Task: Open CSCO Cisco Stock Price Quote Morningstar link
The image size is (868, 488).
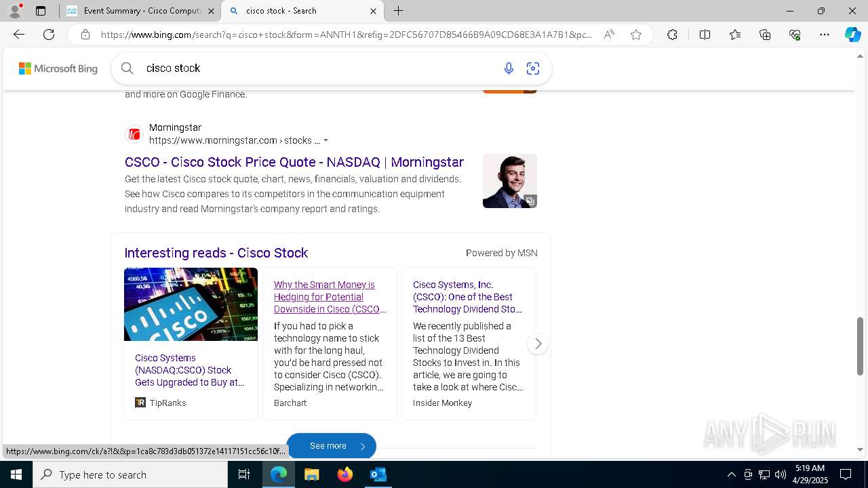Action: (294, 162)
